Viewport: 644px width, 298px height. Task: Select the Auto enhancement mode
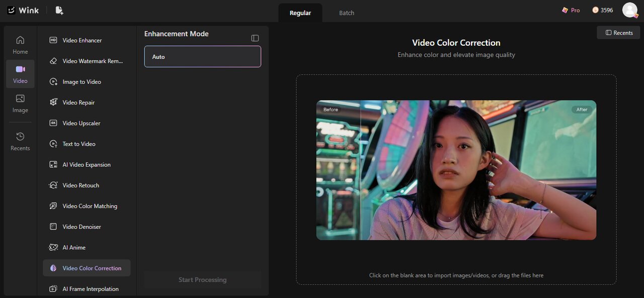click(203, 57)
